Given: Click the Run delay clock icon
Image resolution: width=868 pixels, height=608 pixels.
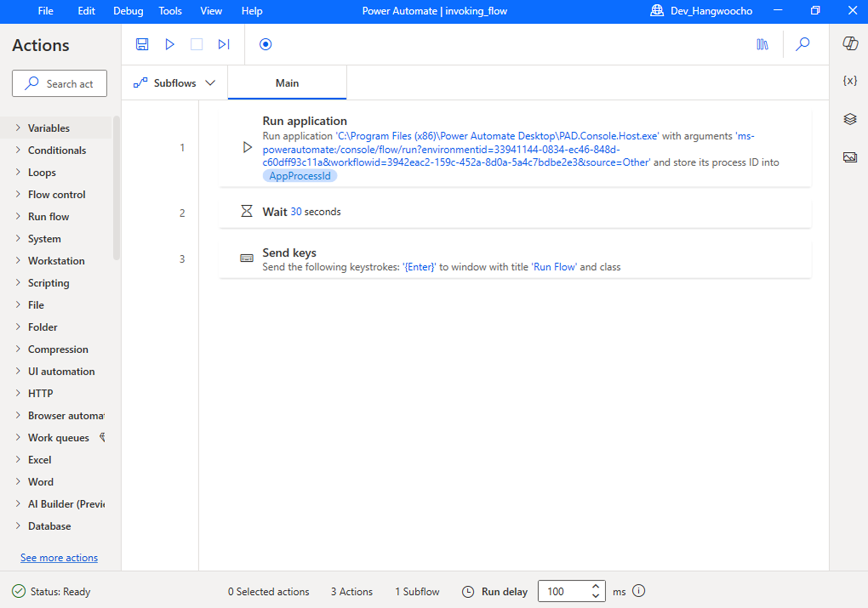Looking at the screenshot, I should click(468, 592).
